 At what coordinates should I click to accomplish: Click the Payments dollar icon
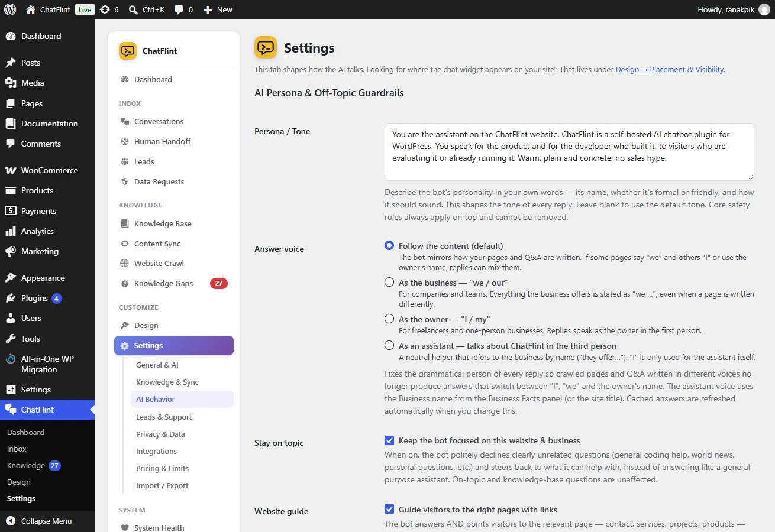[x=11, y=211]
